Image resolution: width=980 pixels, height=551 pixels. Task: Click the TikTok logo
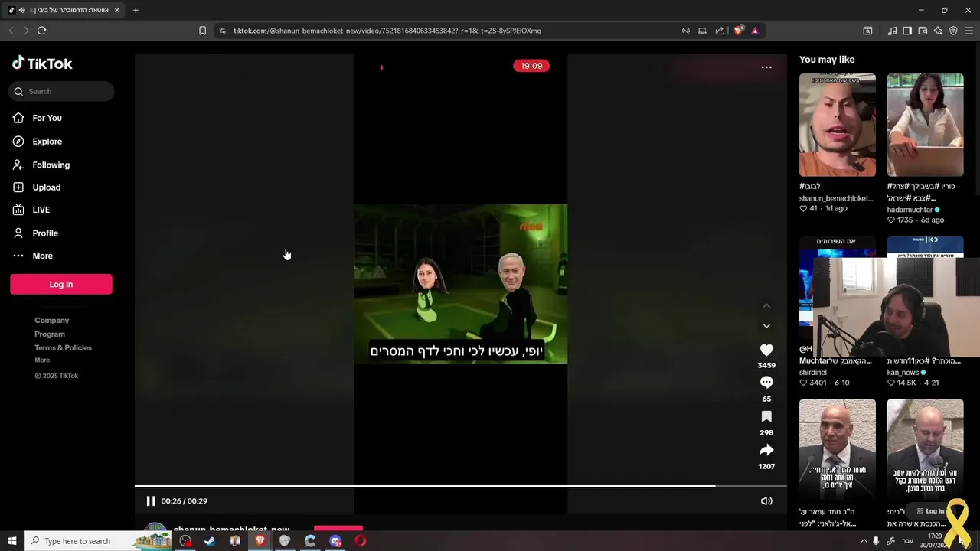pyautogui.click(x=42, y=64)
